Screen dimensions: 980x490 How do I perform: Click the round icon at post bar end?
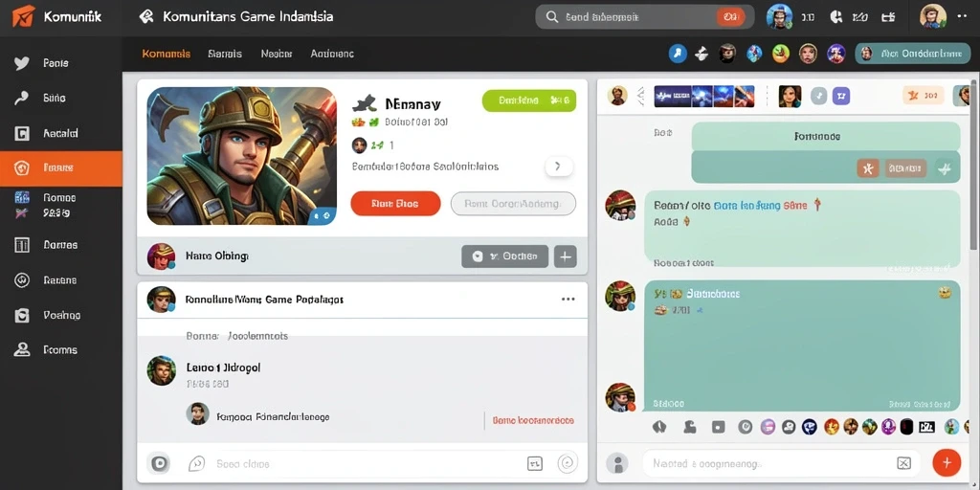[568, 462]
